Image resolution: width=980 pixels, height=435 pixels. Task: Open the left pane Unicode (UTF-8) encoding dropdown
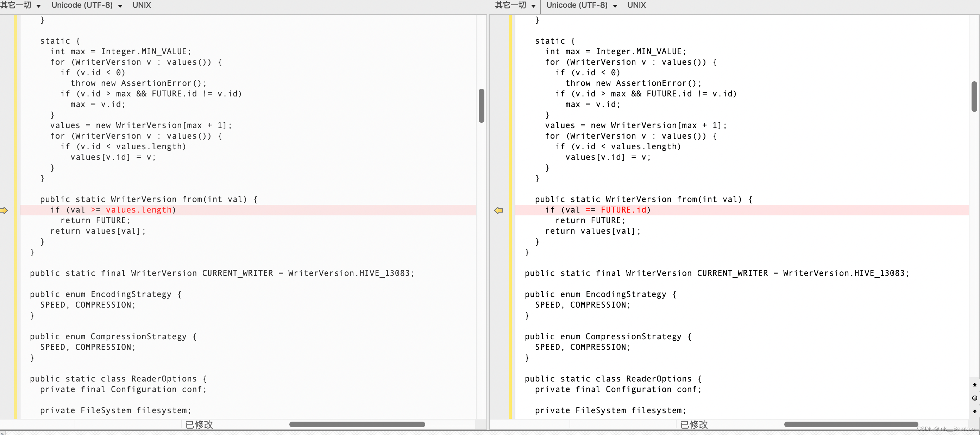[87, 5]
